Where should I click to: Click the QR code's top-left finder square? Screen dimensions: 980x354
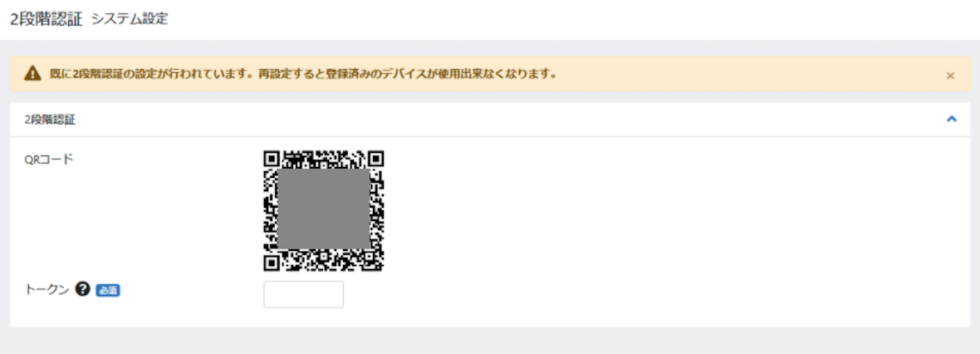271,158
